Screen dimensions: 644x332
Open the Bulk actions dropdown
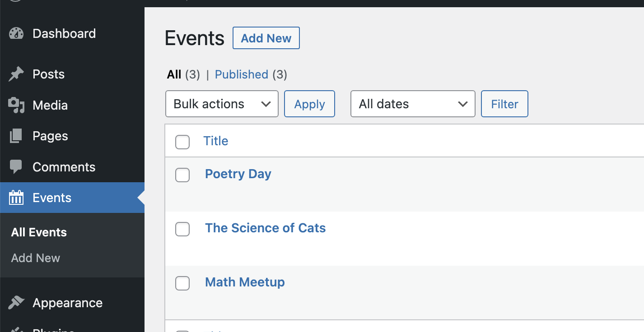(x=222, y=104)
